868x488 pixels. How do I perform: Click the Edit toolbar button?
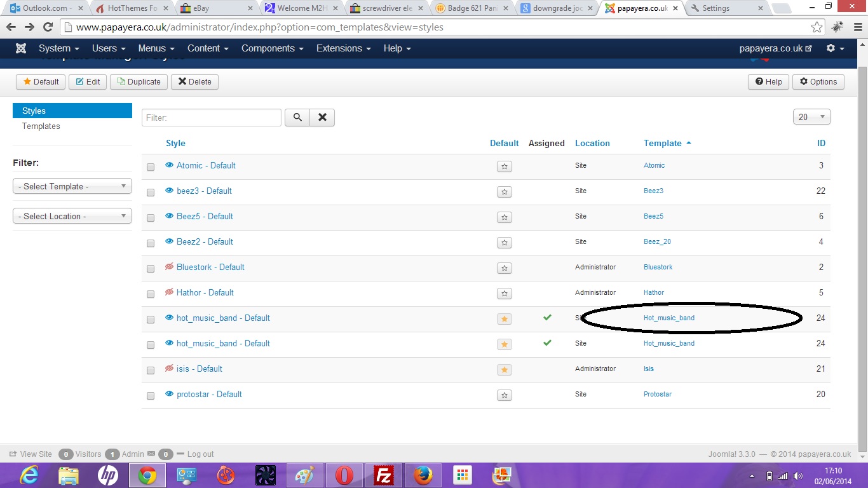point(88,81)
